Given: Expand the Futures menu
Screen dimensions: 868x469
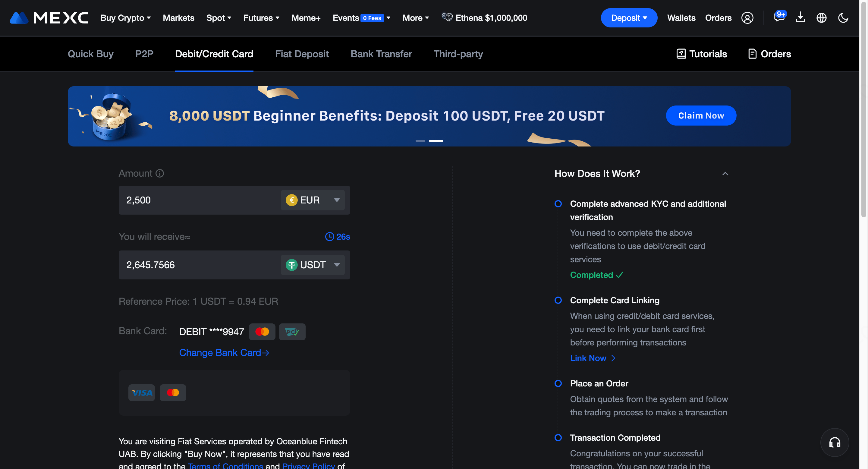Looking at the screenshot, I should [x=261, y=18].
